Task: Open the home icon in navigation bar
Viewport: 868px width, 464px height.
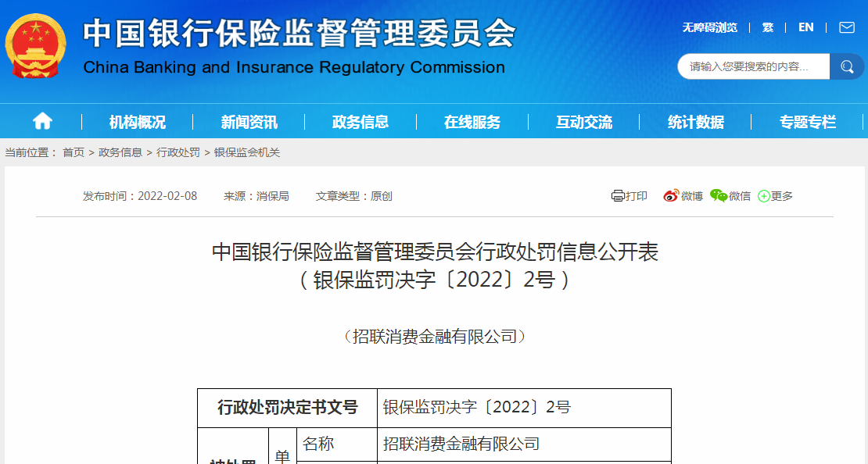Action: click(43, 121)
